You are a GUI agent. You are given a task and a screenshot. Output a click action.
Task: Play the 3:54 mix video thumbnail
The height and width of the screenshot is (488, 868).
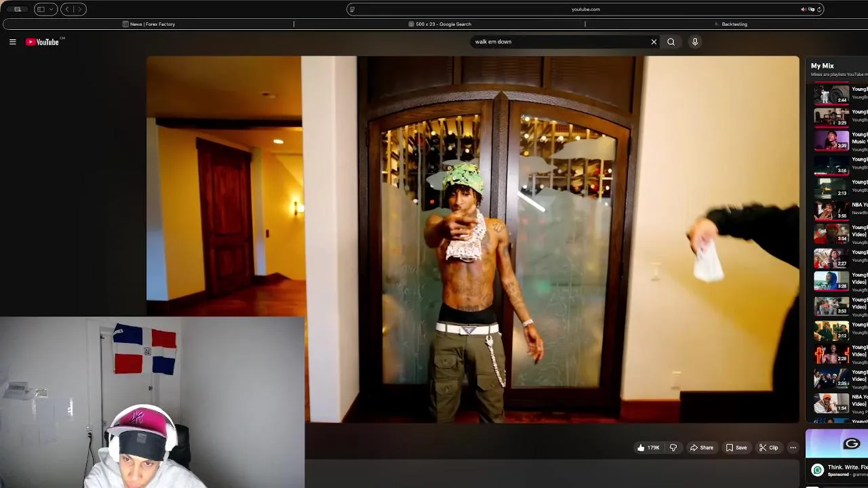831,232
